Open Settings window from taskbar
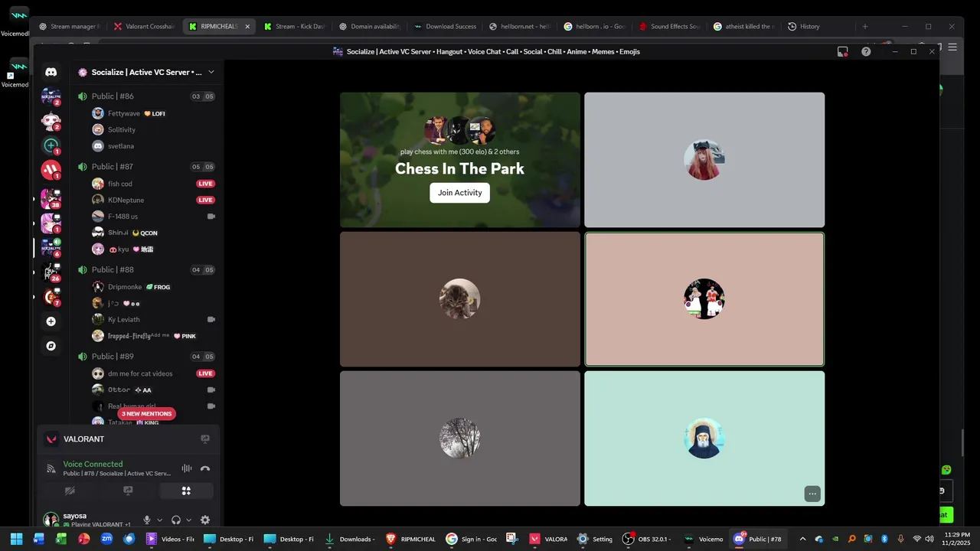 [x=595, y=539]
